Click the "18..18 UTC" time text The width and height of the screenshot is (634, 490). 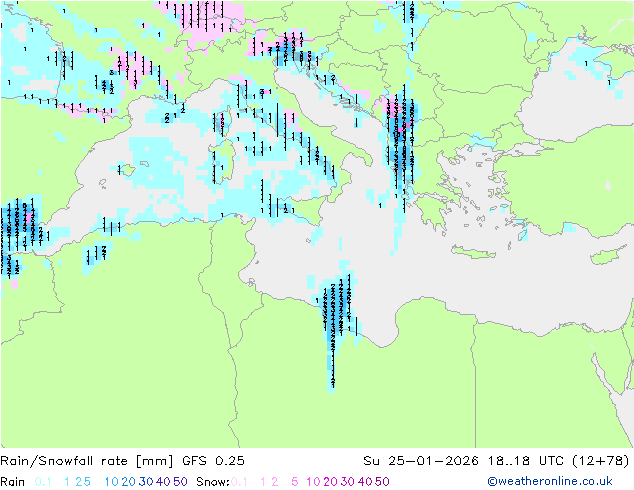(525, 461)
